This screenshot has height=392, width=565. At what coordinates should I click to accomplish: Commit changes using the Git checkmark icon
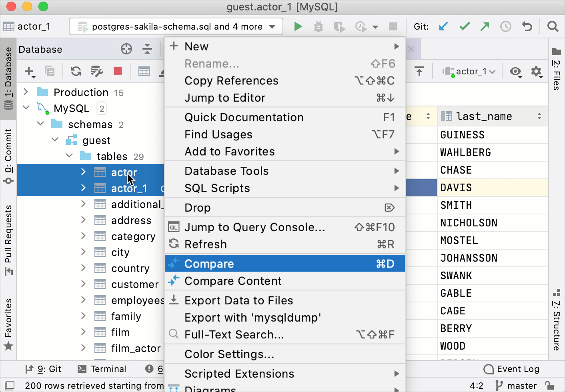point(464,26)
